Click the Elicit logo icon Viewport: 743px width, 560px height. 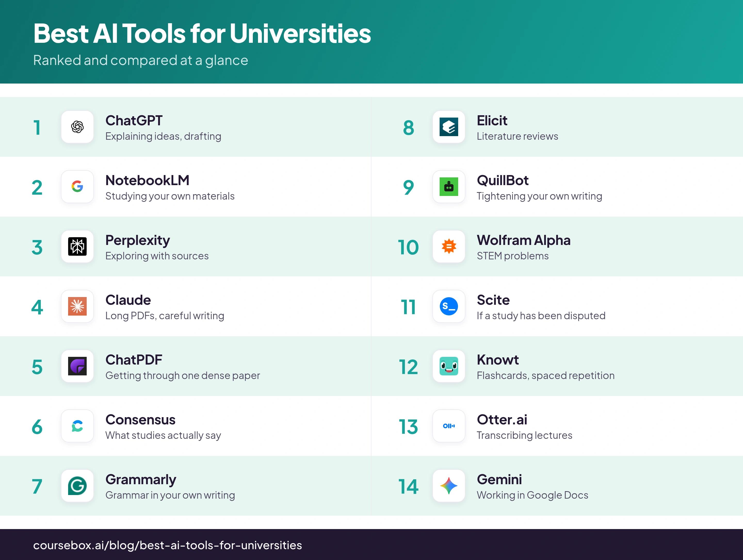point(449,127)
